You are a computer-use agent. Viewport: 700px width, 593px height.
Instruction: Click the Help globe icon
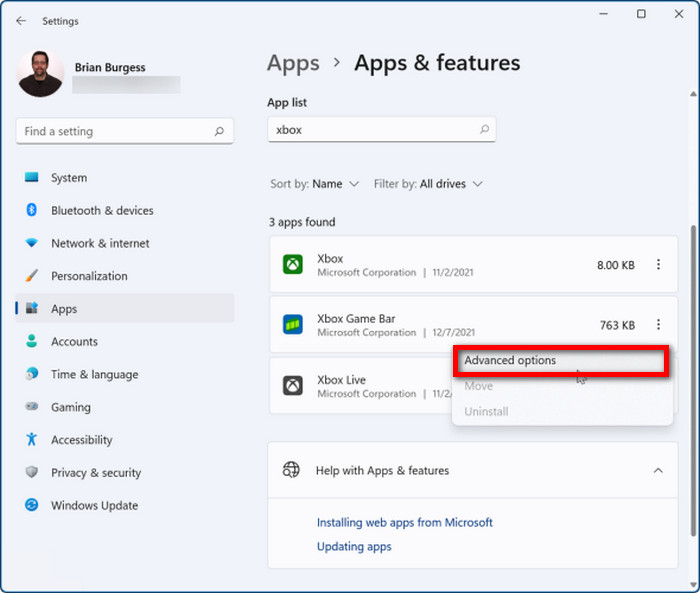click(x=292, y=470)
